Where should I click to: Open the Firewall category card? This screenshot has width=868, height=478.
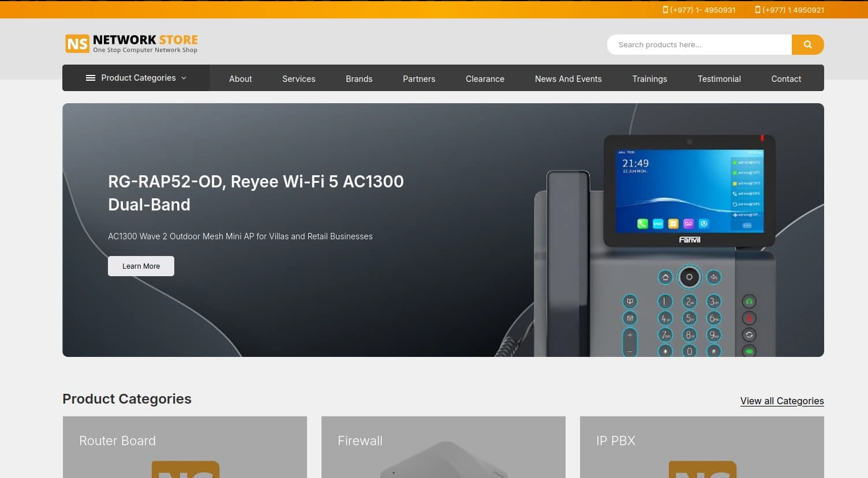click(443, 447)
